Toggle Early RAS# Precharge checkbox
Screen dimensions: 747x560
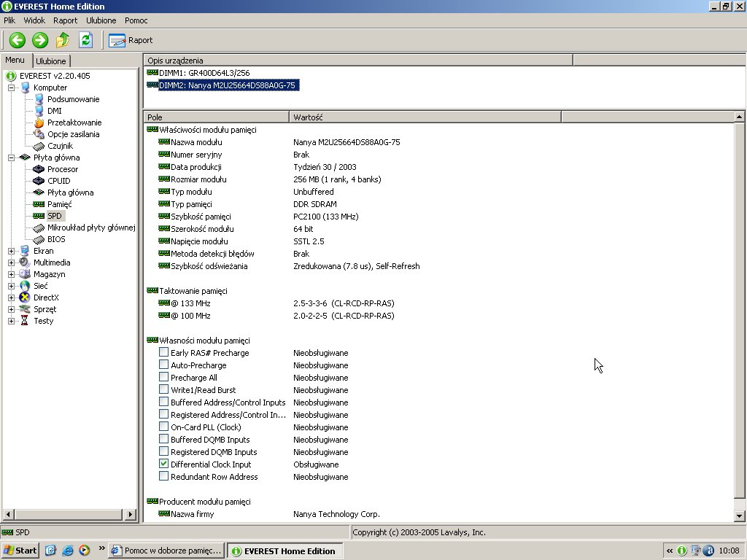(x=163, y=352)
